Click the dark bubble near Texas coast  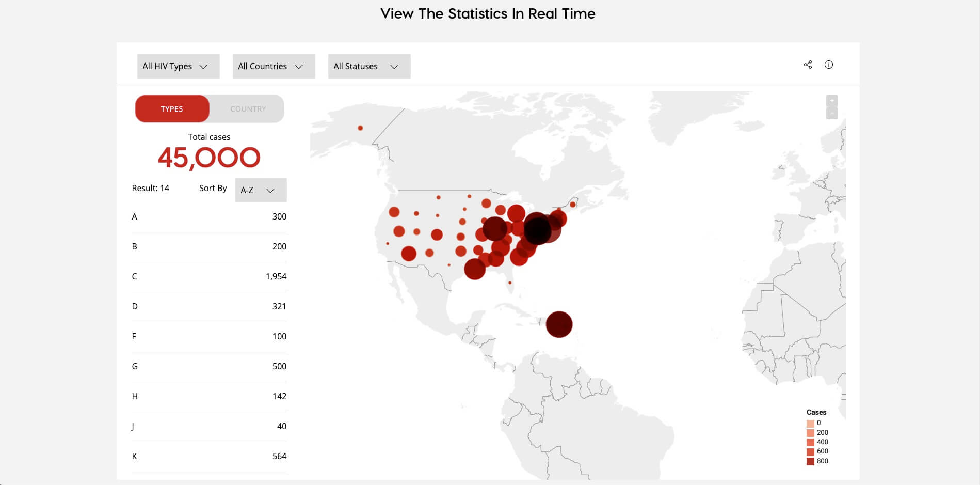(474, 269)
